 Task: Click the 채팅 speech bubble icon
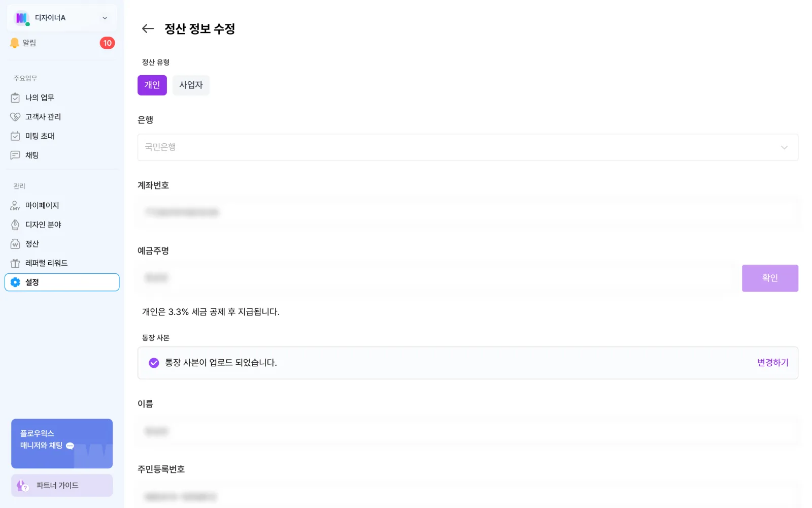pyautogui.click(x=15, y=155)
